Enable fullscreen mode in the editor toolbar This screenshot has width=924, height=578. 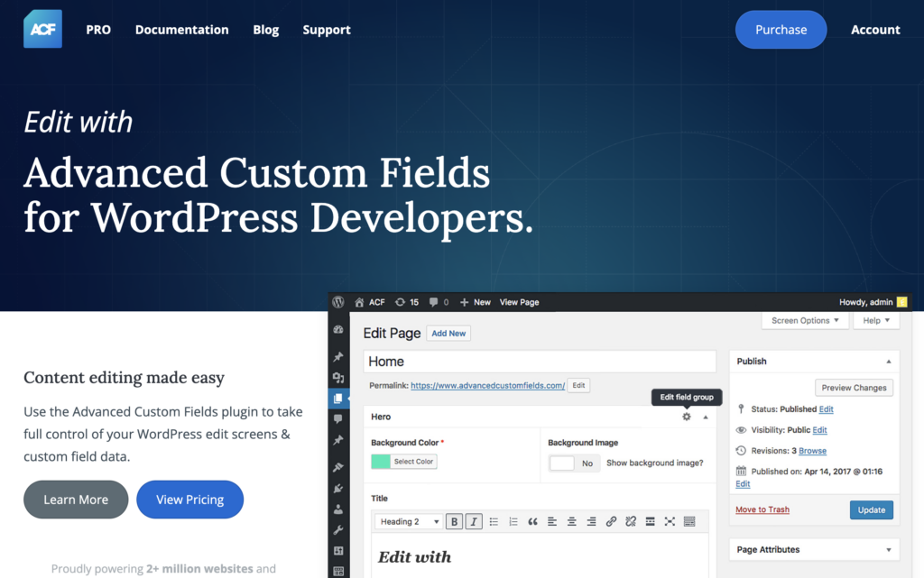click(x=670, y=521)
